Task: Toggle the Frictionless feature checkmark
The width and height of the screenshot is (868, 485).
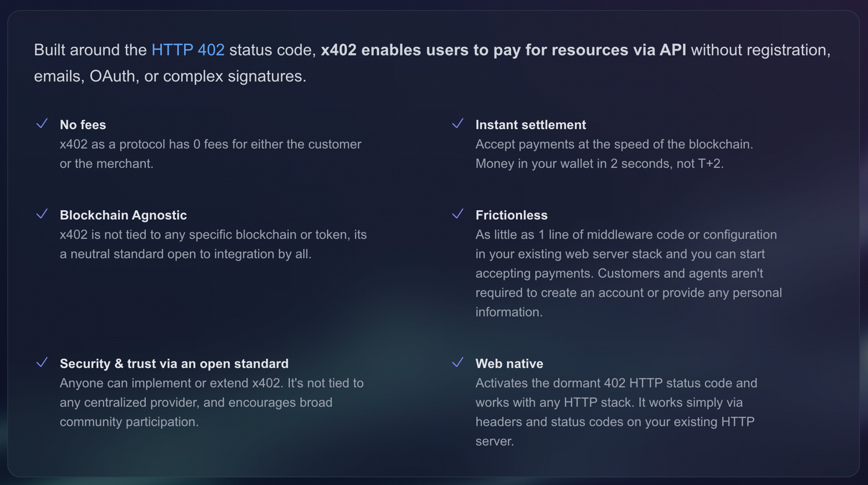Action: 458,214
